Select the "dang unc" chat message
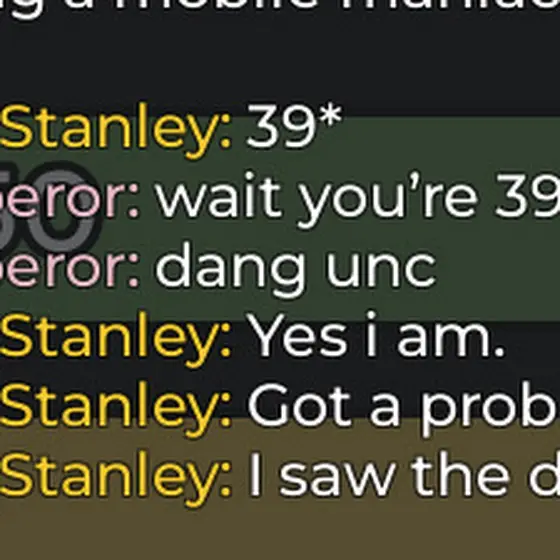Screen dimensions: 560x560 point(296,269)
